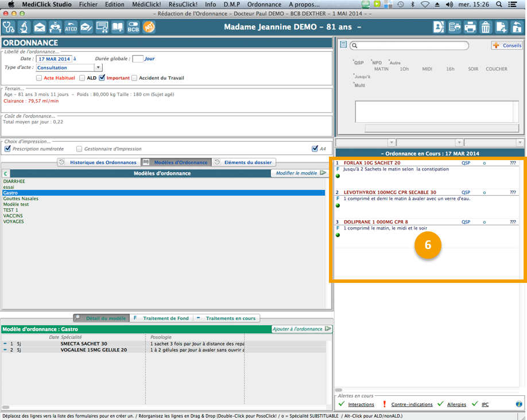Toggle the A4 checkbox
This screenshot has height=420, width=527.
[x=315, y=149]
